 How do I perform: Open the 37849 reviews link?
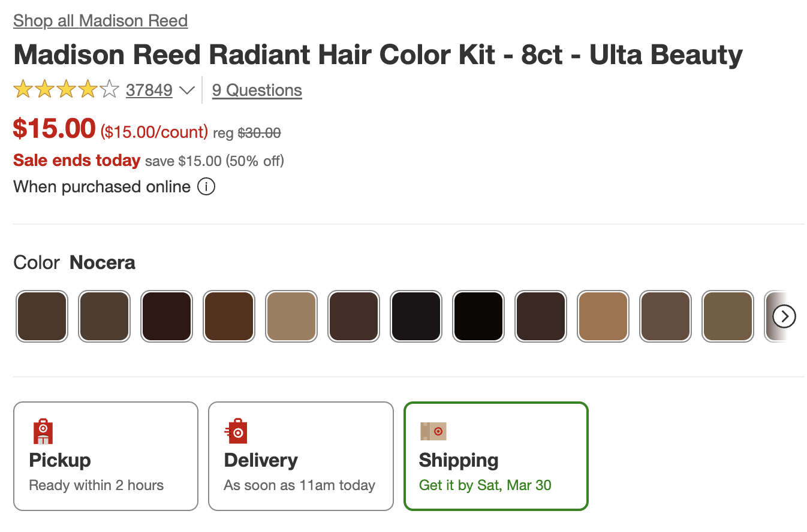pos(149,90)
